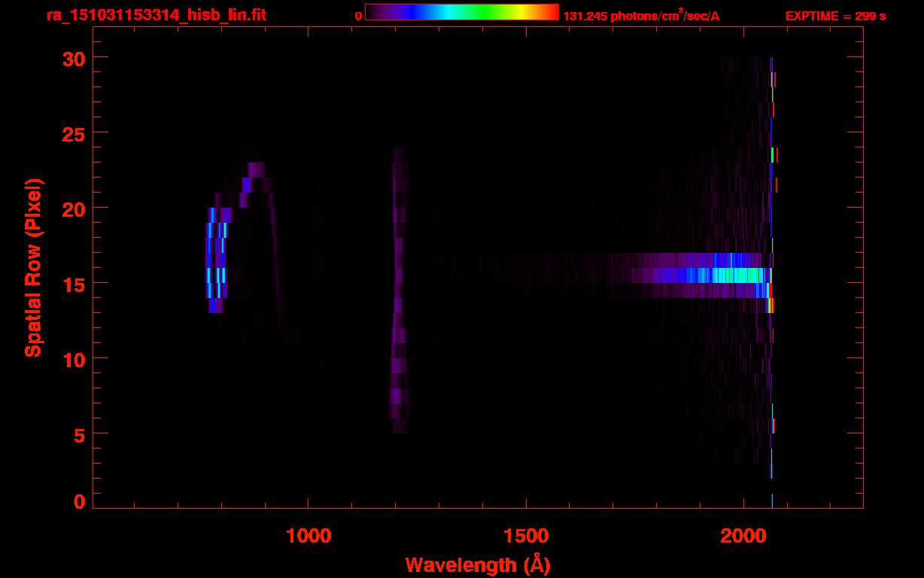Click the color bar minimum value 0

point(358,16)
